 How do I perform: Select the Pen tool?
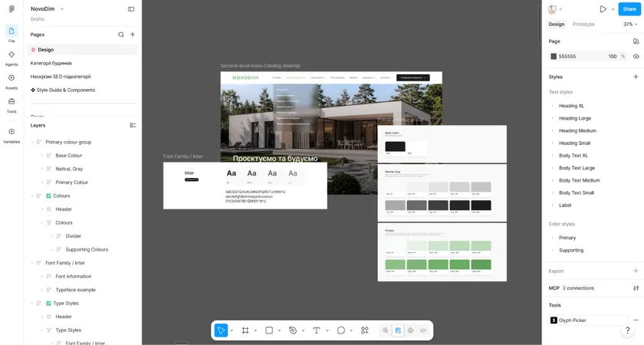click(293, 330)
